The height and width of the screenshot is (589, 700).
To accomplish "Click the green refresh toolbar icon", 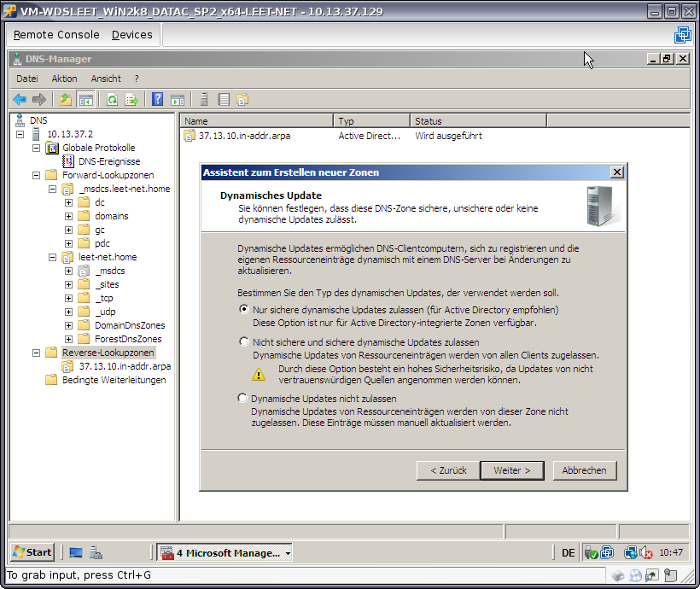I will (x=112, y=100).
